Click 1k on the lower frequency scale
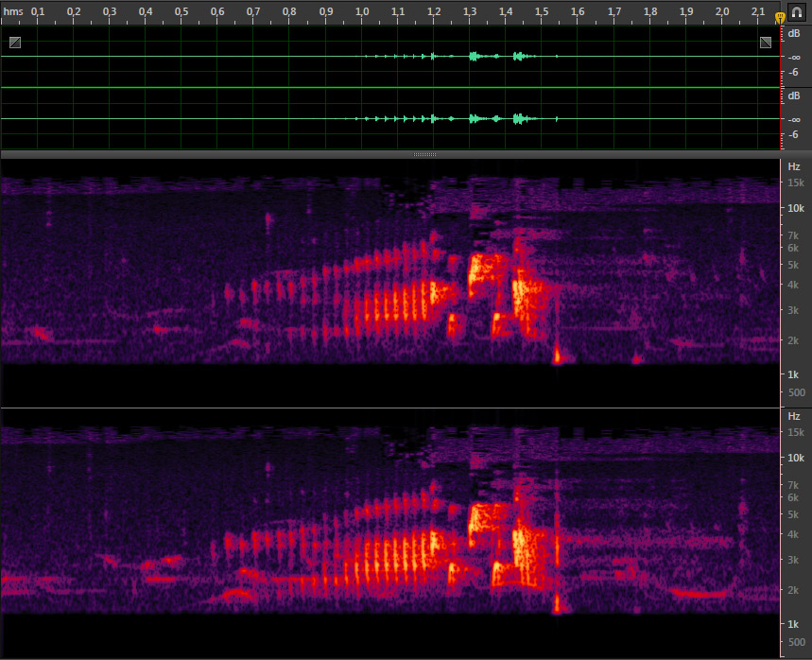This screenshot has width=812, height=660. click(x=793, y=624)
